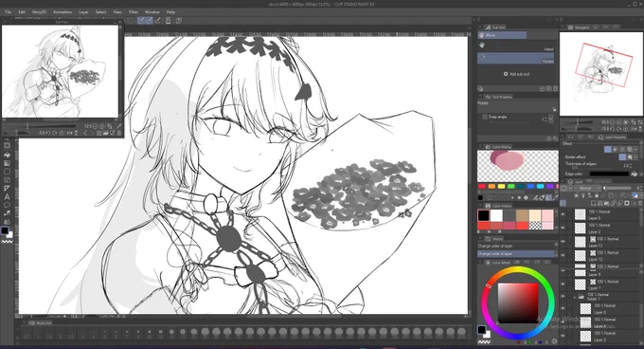Viewport: 644px width, 349px height.
Task: Open the Layer menu
Action: [83, 12]
